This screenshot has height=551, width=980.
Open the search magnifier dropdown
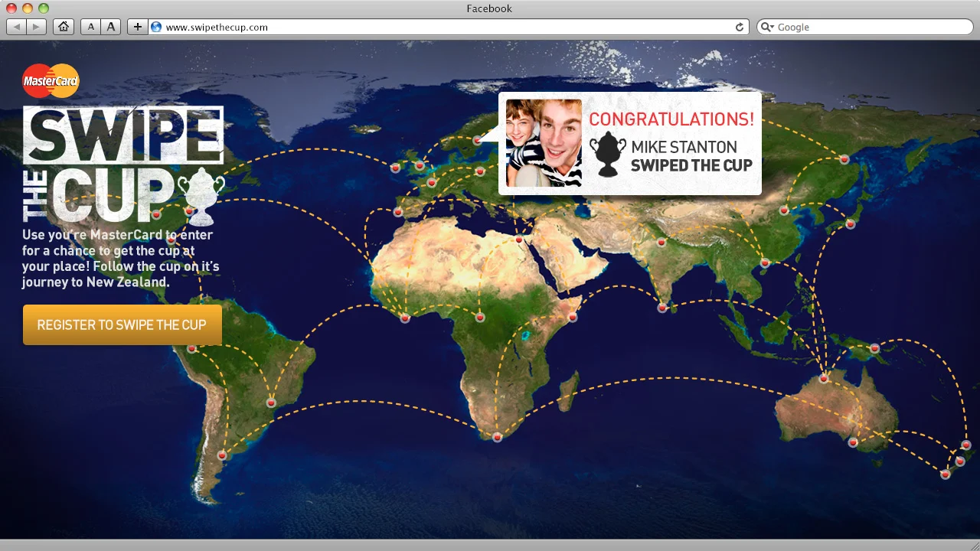[768, 27]
